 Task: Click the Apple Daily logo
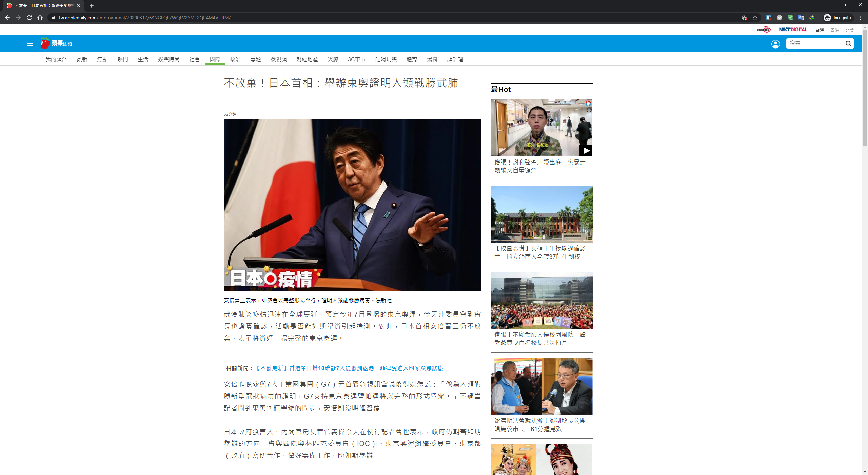pos(56,43)
